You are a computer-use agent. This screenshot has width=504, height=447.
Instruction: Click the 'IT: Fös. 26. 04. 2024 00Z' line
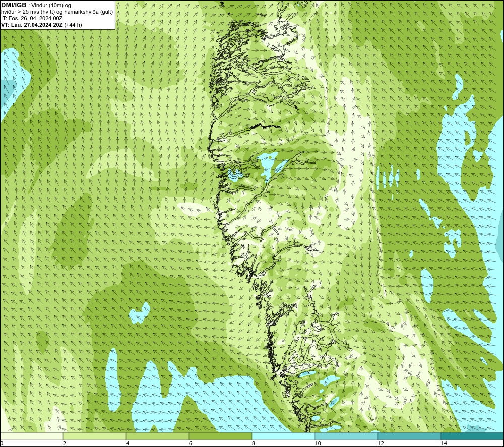(32, 18)
